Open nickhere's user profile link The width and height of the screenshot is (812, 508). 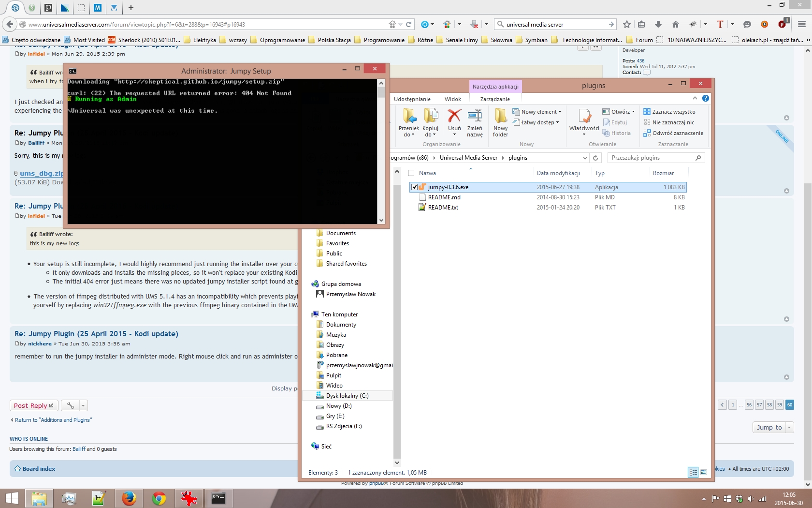pos(40,344)
